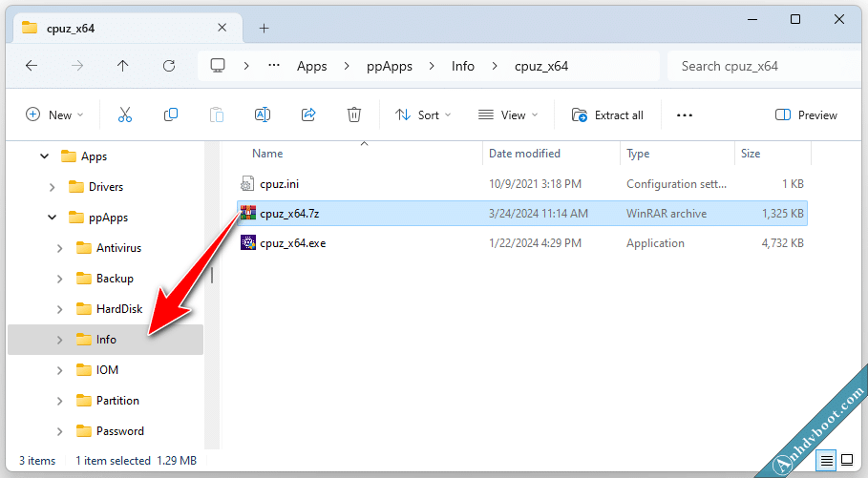Rename the selected file
This screenshot has height=478, width=868.
click(263, 115)
